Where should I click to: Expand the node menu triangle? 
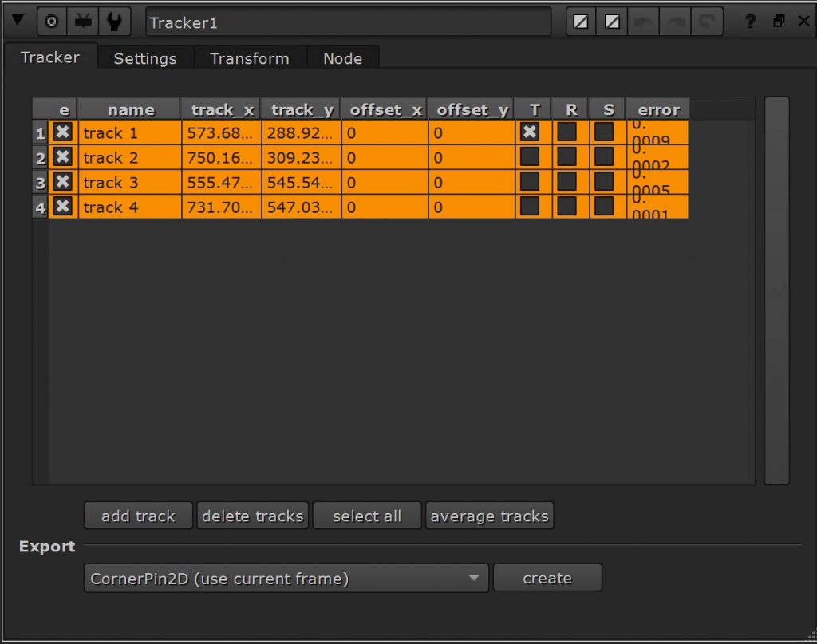[x=18, y=21]
